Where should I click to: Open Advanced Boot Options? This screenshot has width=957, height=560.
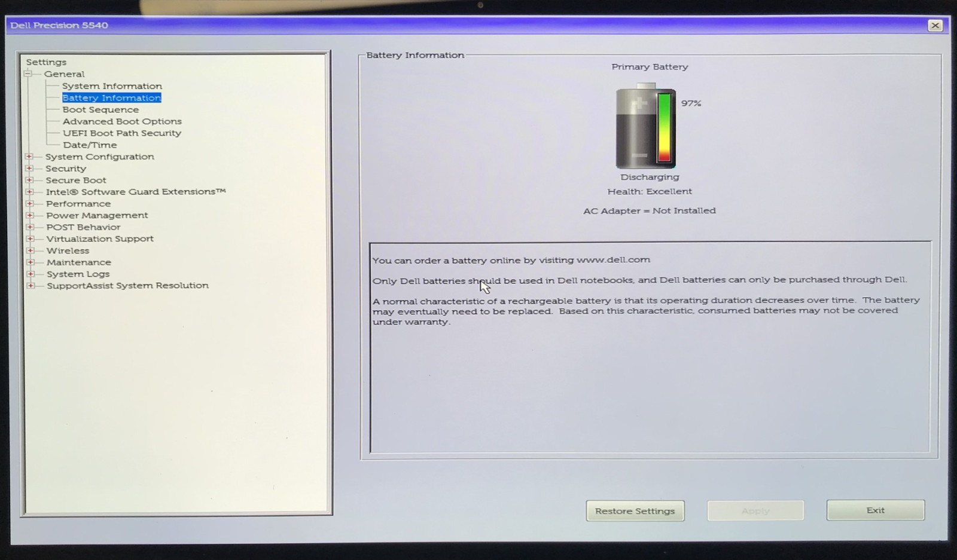122,121
